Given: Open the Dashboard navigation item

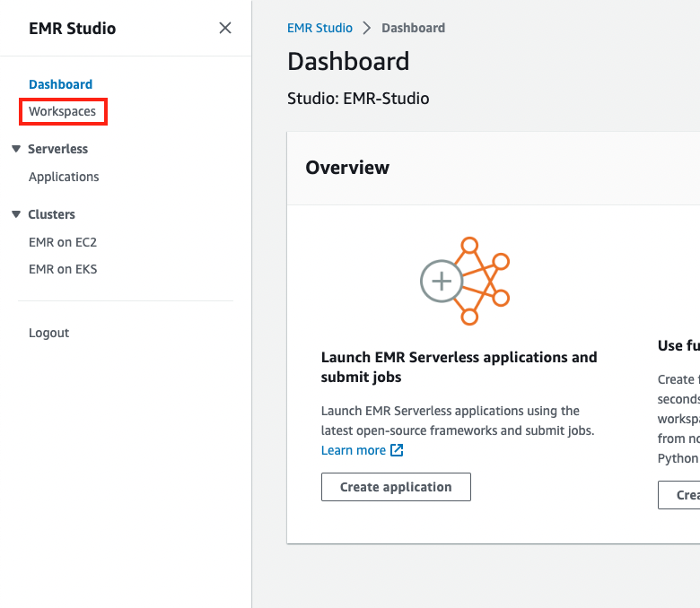Looking at the screenshot, I should point(60,84).
